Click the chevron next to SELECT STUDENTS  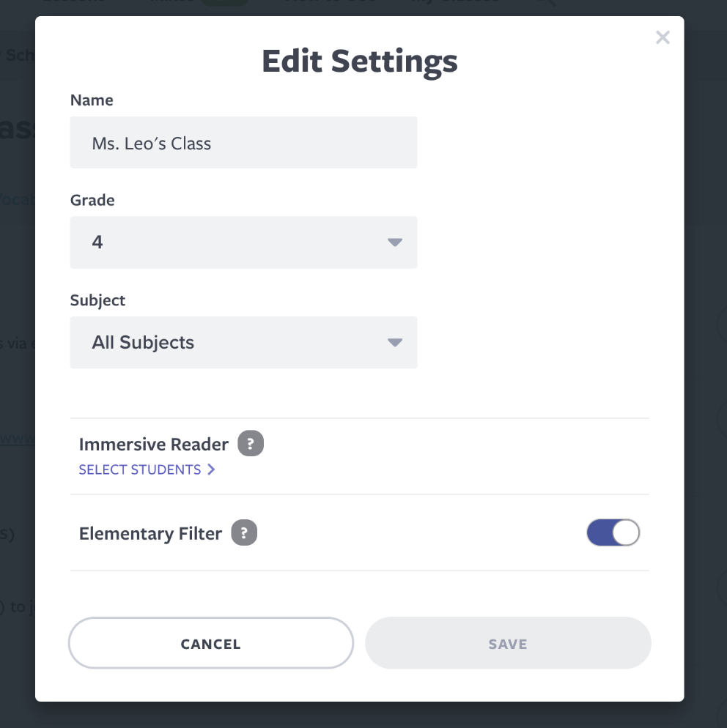pyautogui.click(x=212, y=469)
